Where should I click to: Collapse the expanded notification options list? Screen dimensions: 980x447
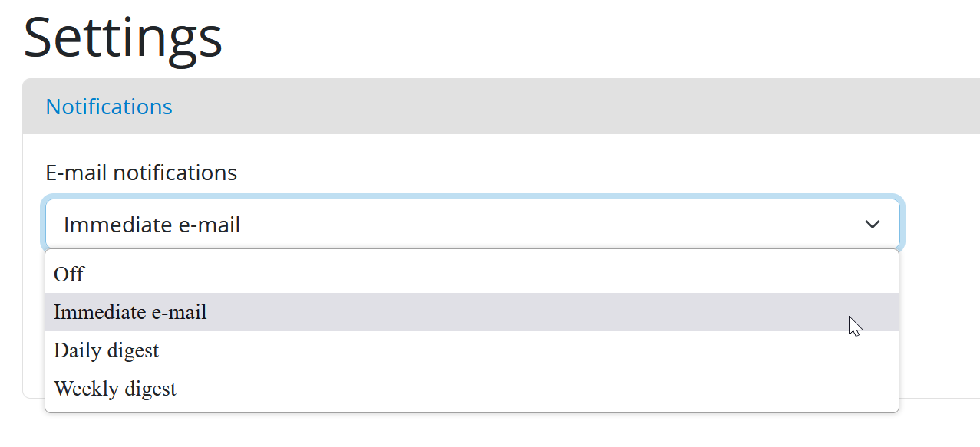click(872, 224)
